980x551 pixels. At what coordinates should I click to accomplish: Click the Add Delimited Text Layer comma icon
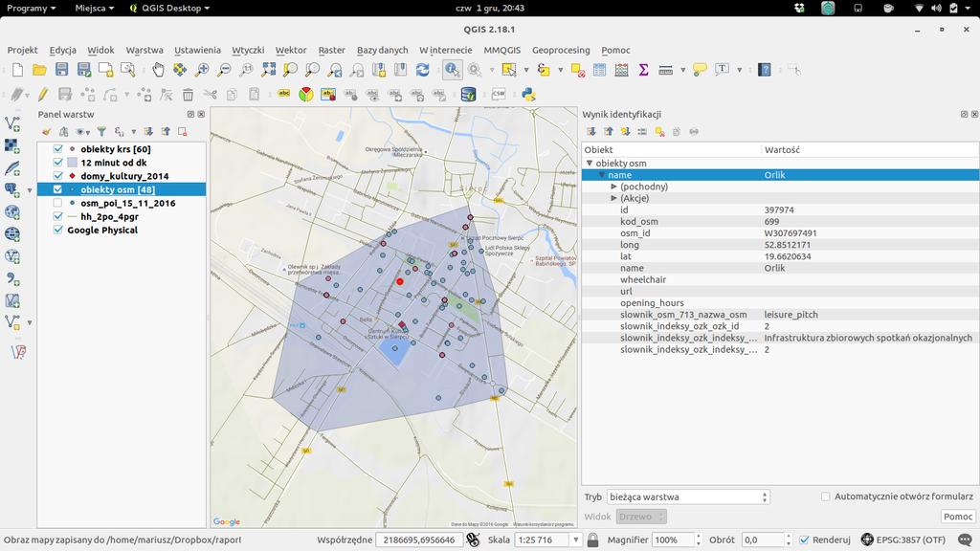click(x=11, y=278)
